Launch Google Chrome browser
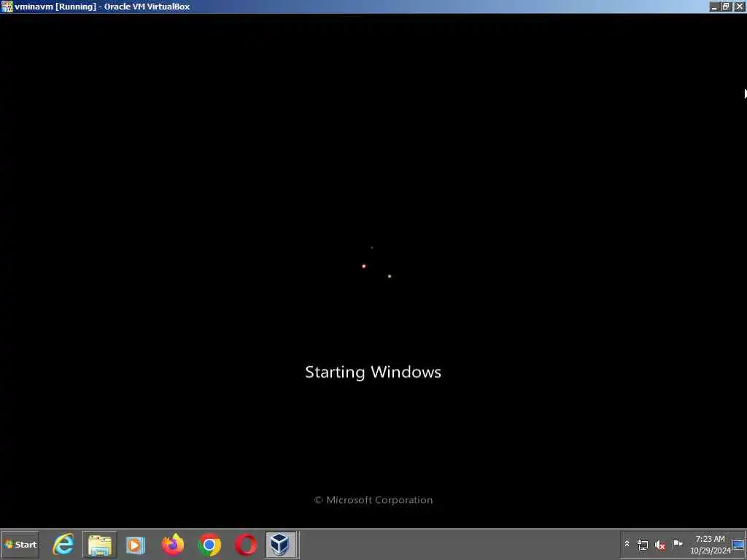This screenshot has width=747, height=560. [x=209, y=545]
